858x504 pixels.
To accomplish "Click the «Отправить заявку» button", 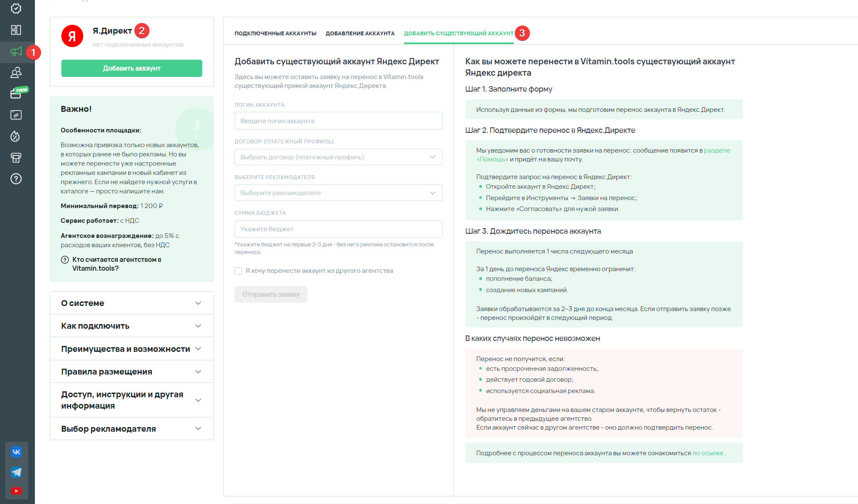I will (x=271, y=294).
